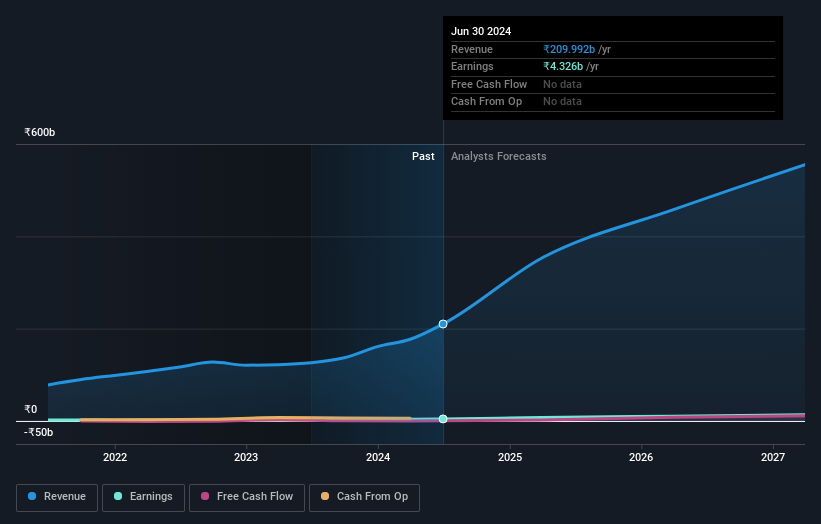821x524 pixels.
Task: Click the ₹209.992b revenue value in tooltip
Action: point(569,49)
